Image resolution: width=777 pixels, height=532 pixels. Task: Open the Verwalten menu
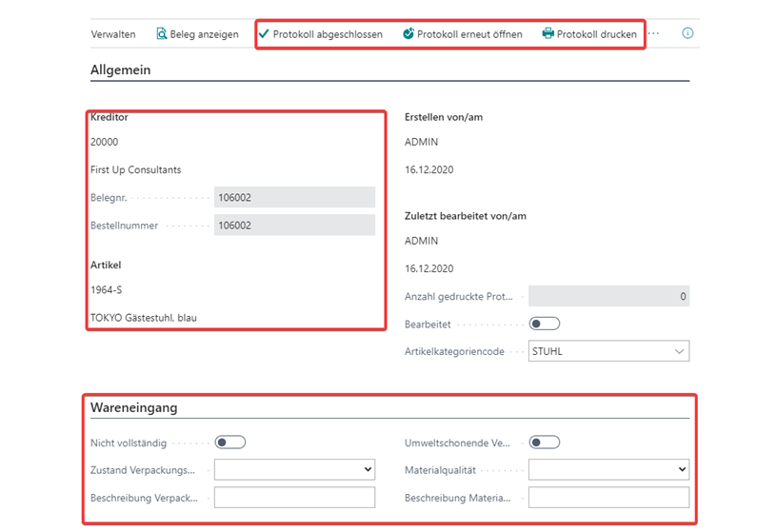[x=113, y=34]
